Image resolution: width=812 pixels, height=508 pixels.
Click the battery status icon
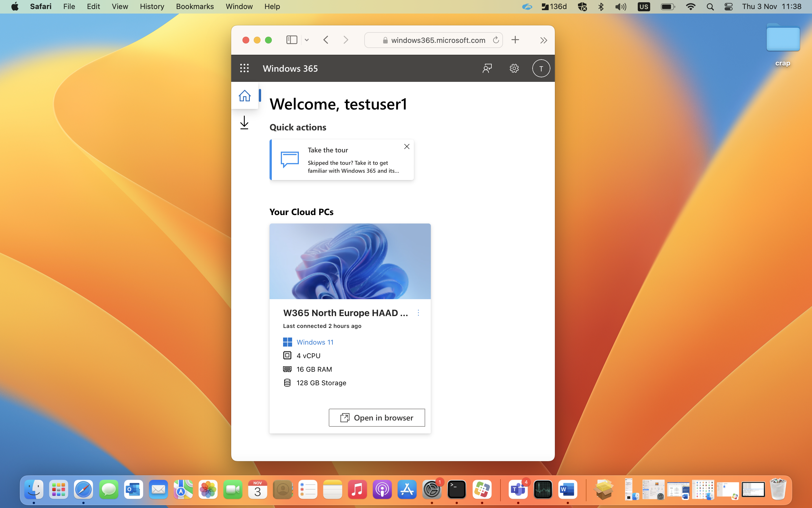tap(668, 7)
